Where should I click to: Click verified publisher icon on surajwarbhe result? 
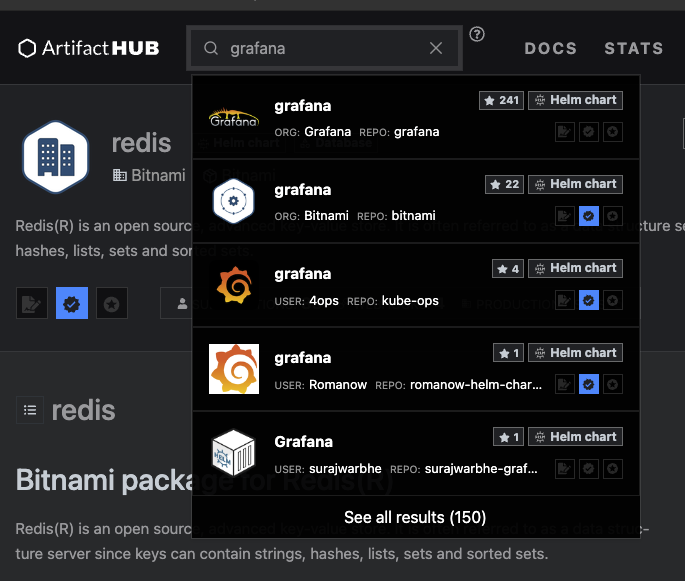point(588,469)
